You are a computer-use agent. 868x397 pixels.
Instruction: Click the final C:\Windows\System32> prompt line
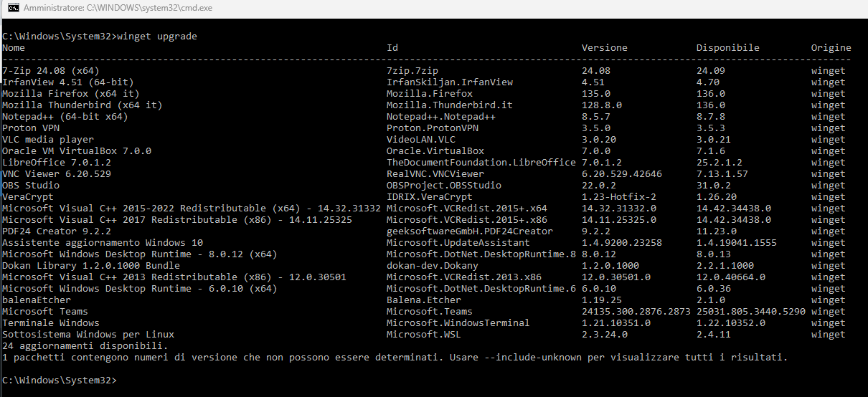coord(57,379)
